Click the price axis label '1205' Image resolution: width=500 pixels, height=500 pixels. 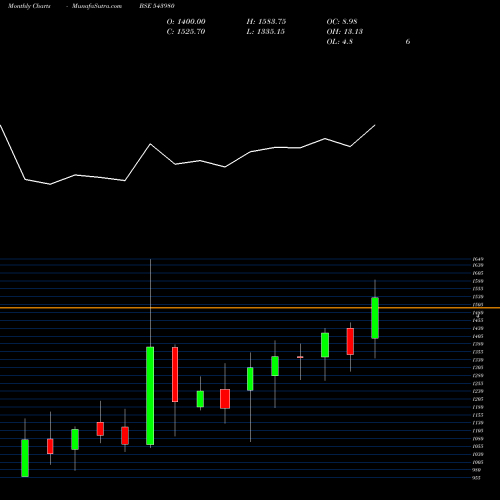pos(478,399)
